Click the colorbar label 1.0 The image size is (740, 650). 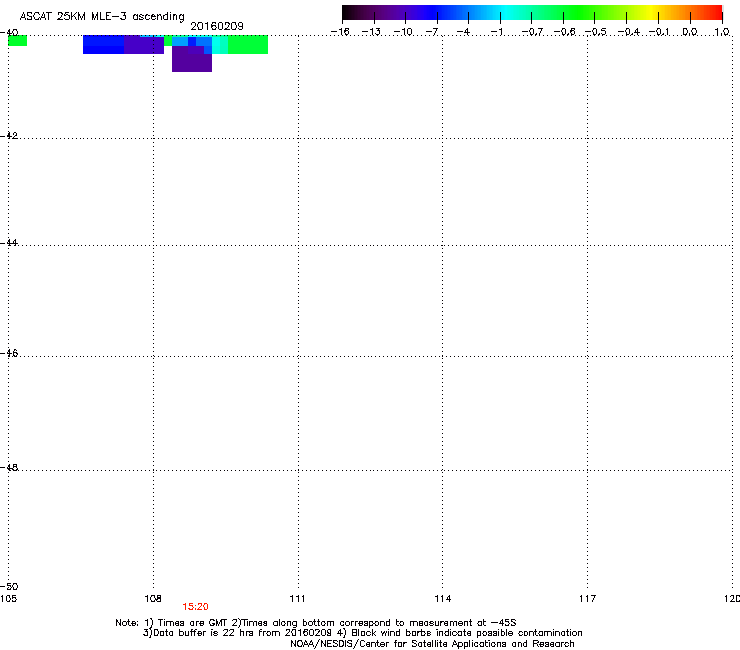pyautogui.click(x=722, y=32)
